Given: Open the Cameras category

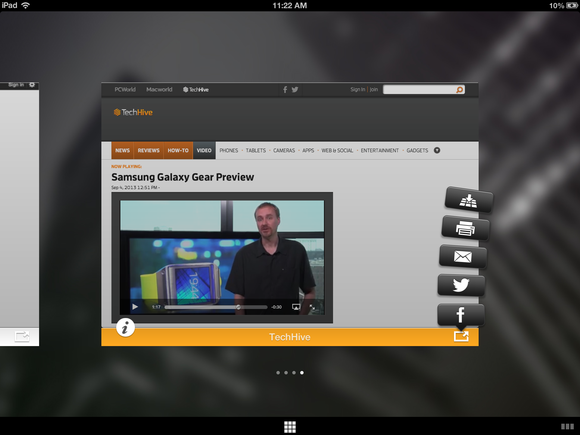Looking at the screenshot, I should [x=284, y=151].
